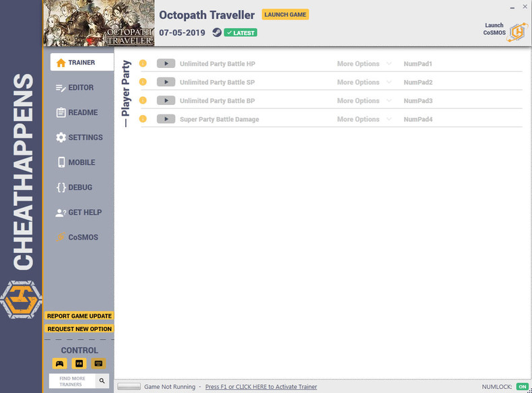Show info for Super Party Battle Damage
The width and height of the screenshot is (532, 393).
tap(143, 119)
